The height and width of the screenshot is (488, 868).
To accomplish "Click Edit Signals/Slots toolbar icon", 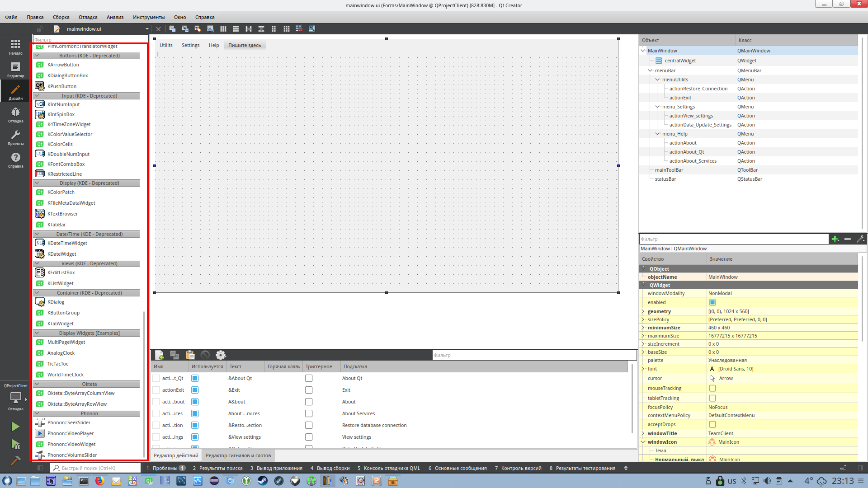I will [x=185, y=29].
